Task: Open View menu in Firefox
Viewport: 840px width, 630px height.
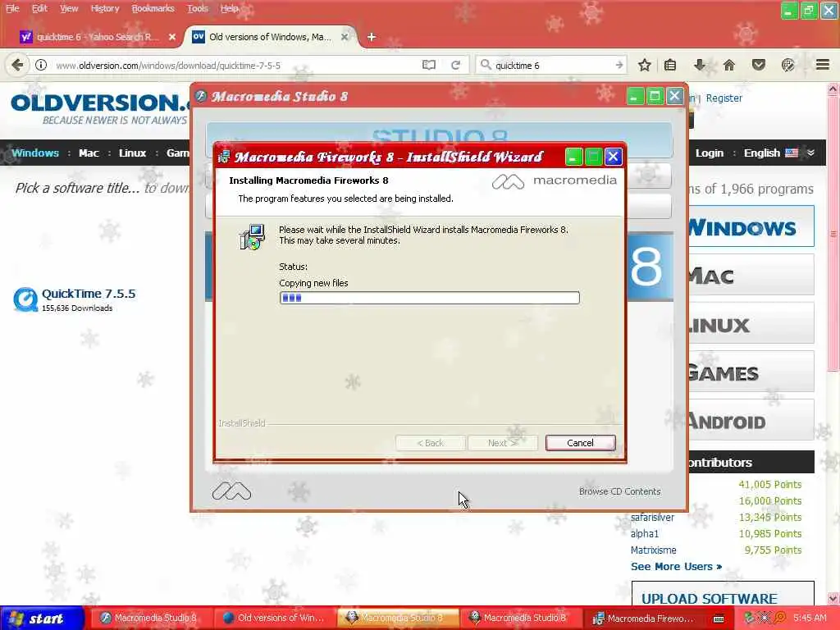Action: (x=69, y=8)
